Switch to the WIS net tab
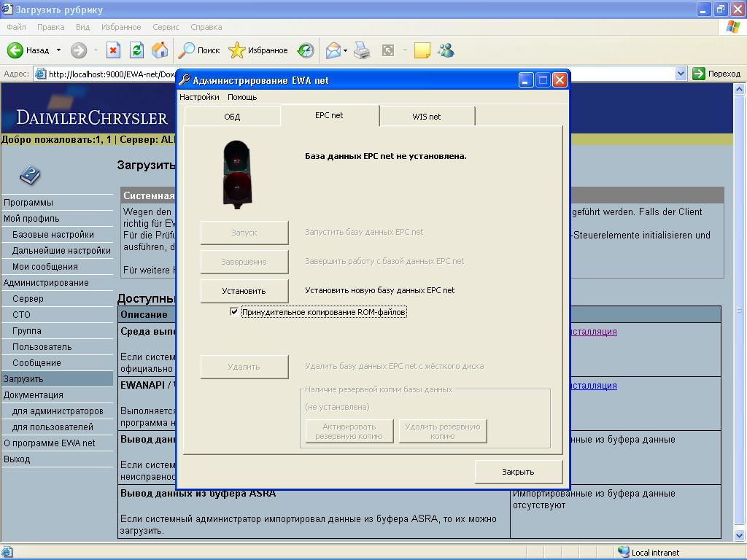Viewport: 747px width, 560px height. tap(426, 117)
